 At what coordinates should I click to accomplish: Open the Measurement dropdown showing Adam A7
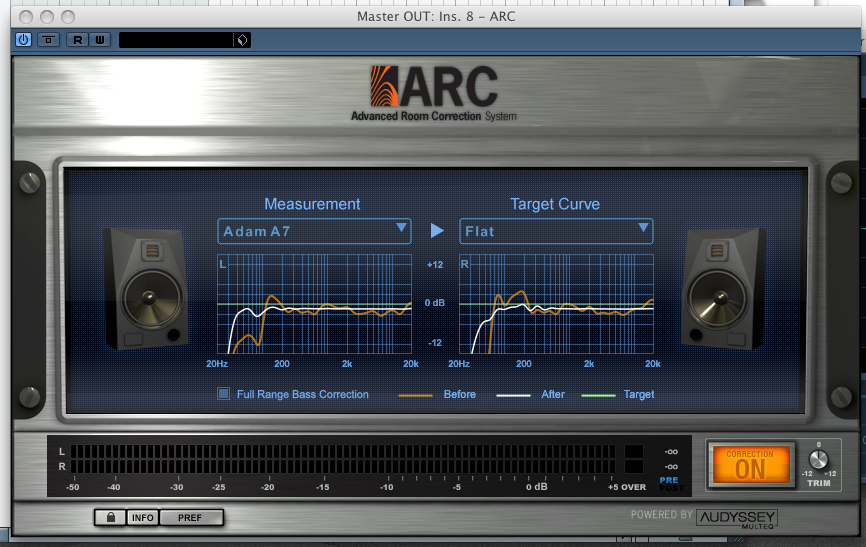point(314,231)
